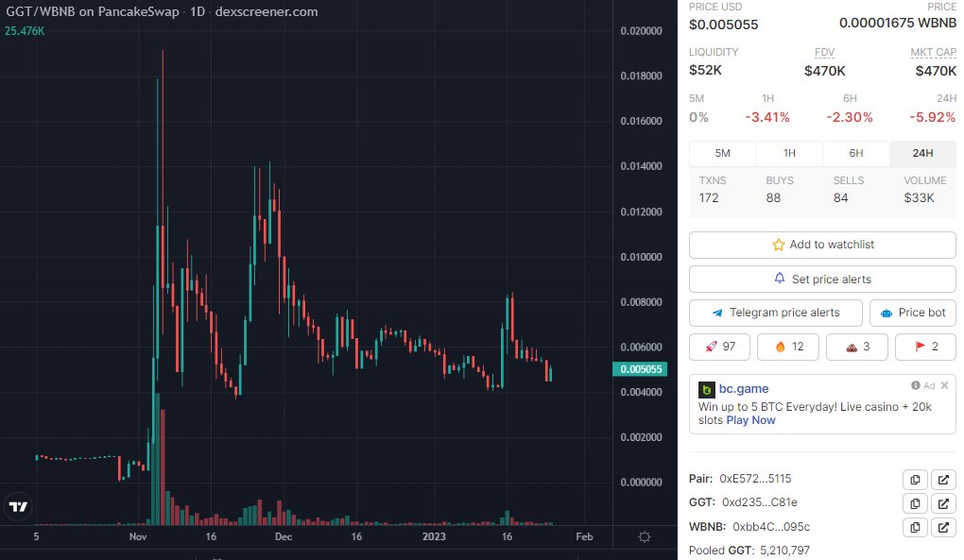
Task: Click the 25.476K volume value
Action: 25,31
